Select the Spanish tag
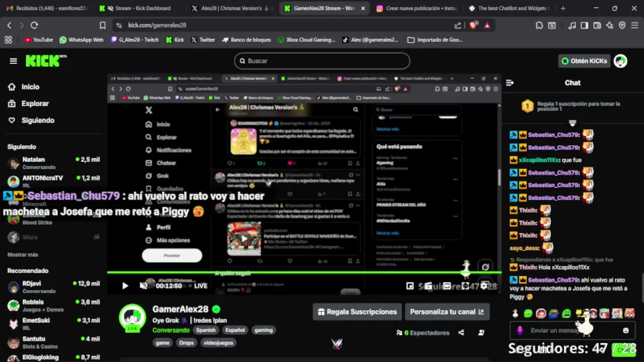Viewport: 644px width, 362px height. [x=206, y=330]
